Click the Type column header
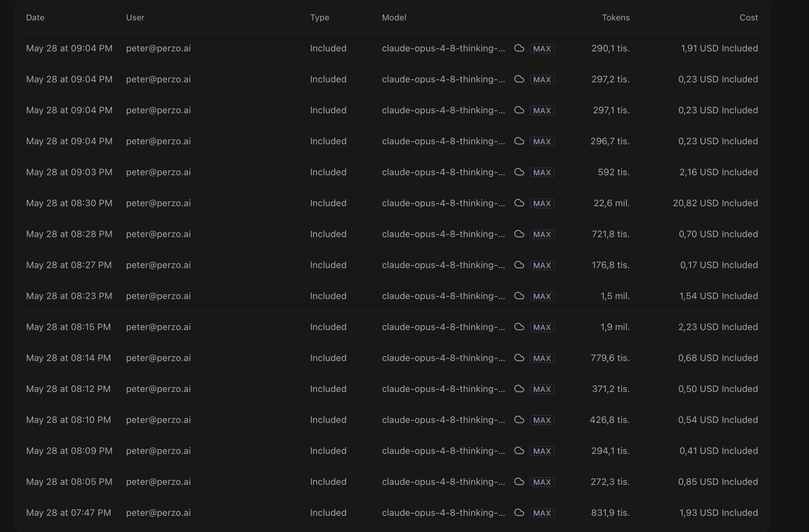 coord(320,18)
